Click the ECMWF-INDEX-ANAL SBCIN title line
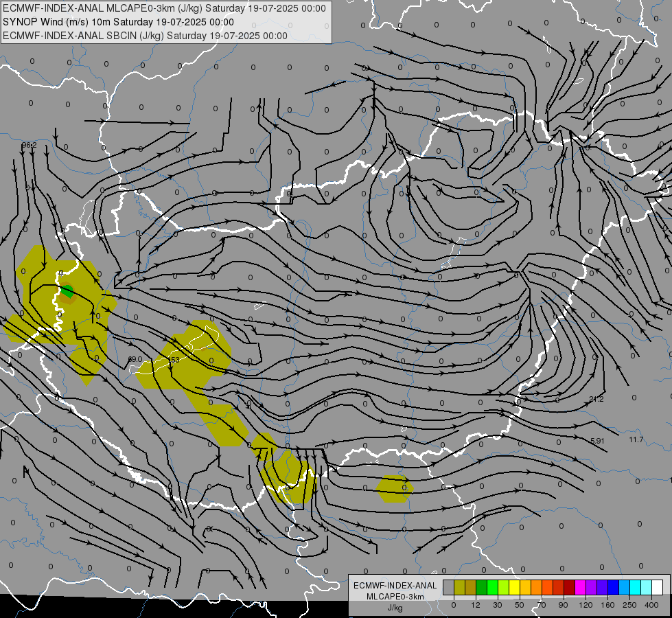Viewport: 672px width, 618px height. tap(145, 36)
